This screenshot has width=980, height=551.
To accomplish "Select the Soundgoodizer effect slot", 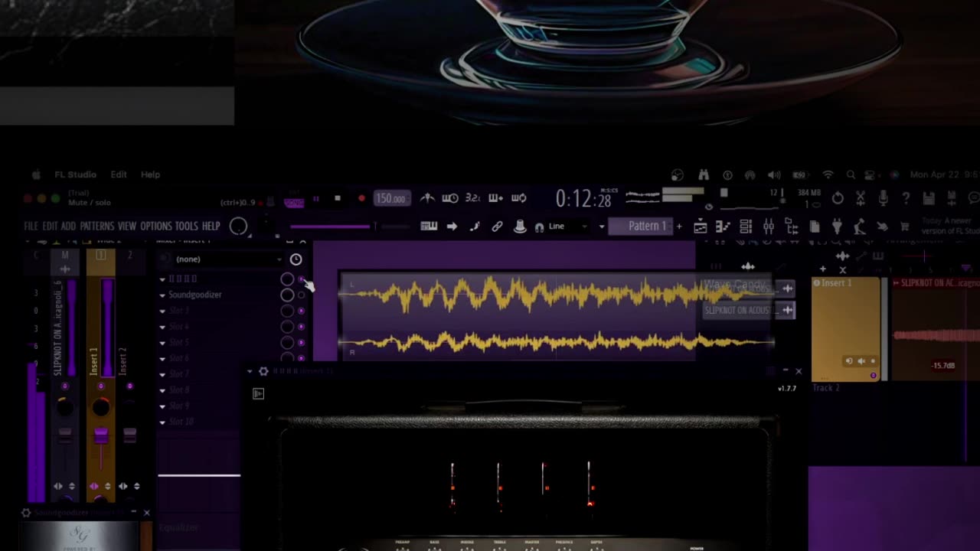I will click(195, 295).
